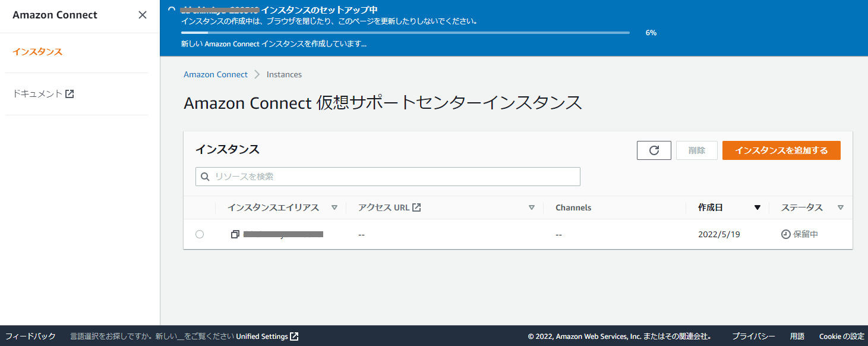Close the Amazon Connect side navigation panel
Viewport: 868px width, 346px height.
coord(143,15)
